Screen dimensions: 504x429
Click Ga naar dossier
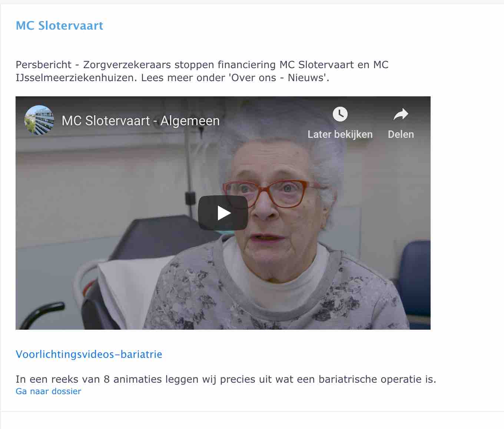point(48,391)
